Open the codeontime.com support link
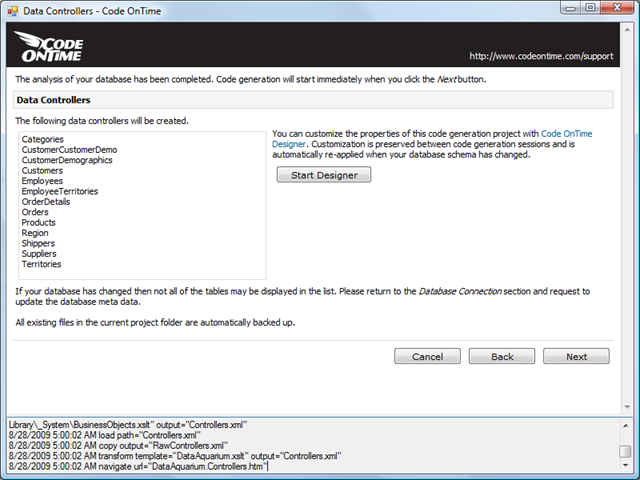 tap(541, 56)
